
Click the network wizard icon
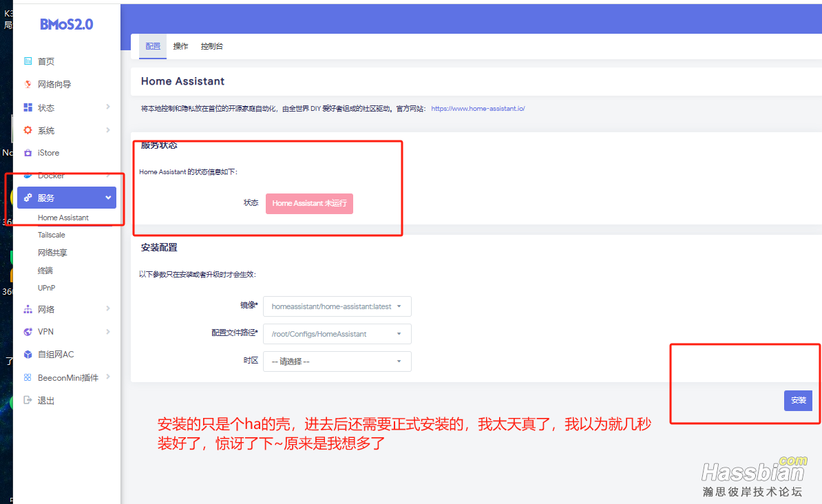[x=28, y=84]
